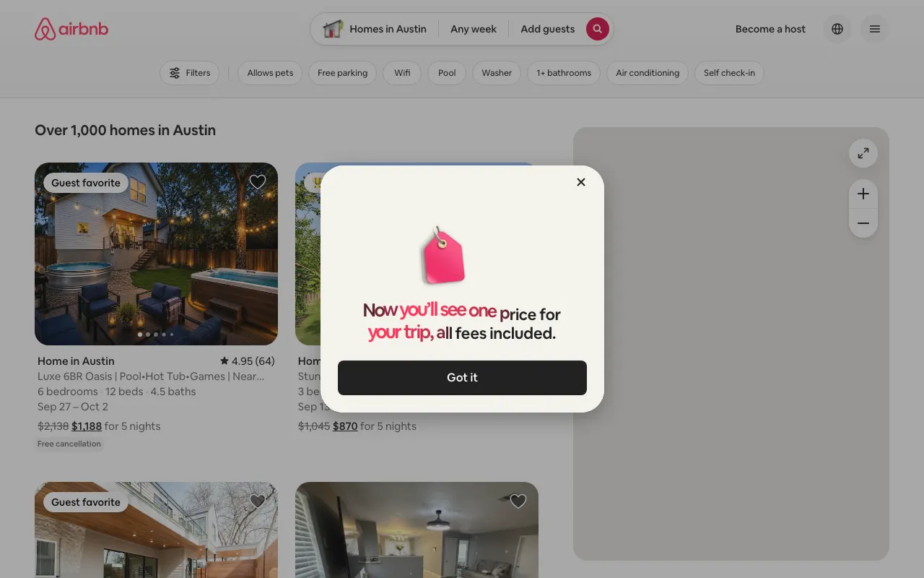This screenshot has width=924, height=578.
Task: Click the pink price tag illustration
Action: [x=443, y=255]
